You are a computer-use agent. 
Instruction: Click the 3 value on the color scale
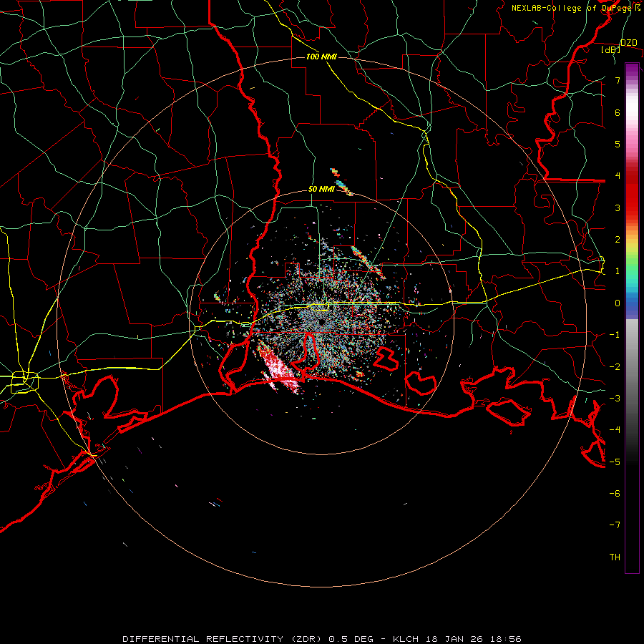(x=618, y=208)
